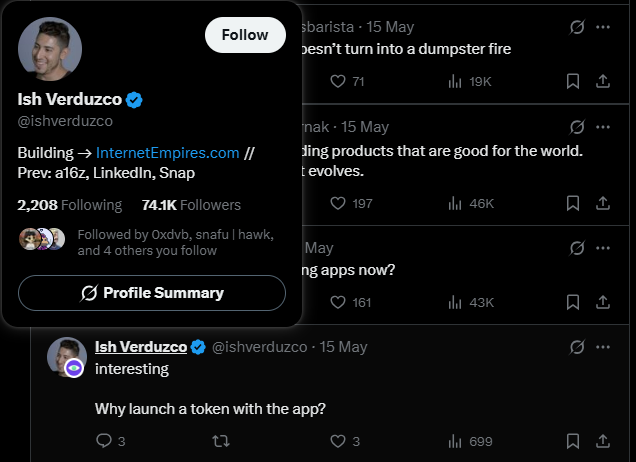Bookmark the tweet with 161 likes
Screen dimensions: 636x462
coord(573,302)
